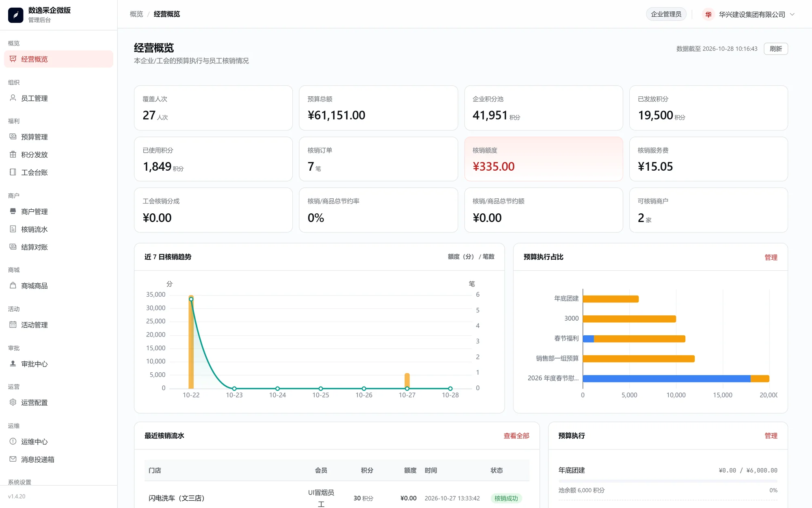Click 查看全部 link in 最近核销流水
Screen dimensions: 812x508
pyautogui.click(x=516, y=436)
